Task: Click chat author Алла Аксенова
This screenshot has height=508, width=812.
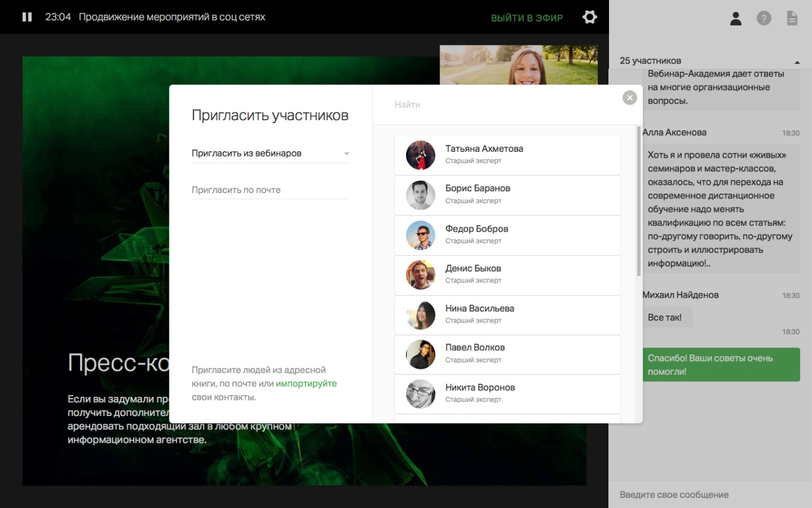Action: pos(674,133)
